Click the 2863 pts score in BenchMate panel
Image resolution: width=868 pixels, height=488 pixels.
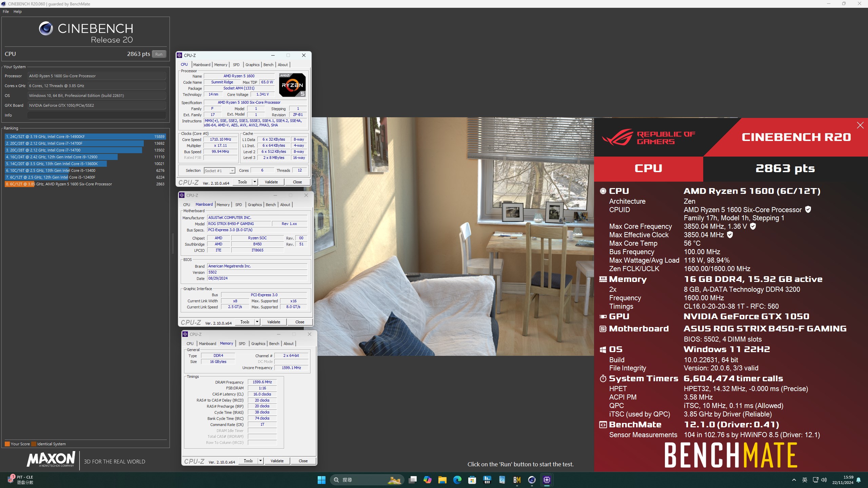pos(785,168)
